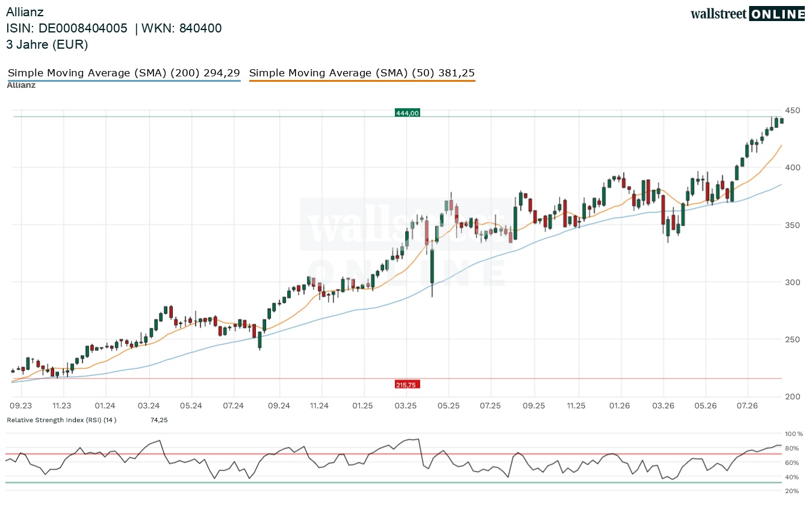Image resolution: width=812 pixels, height=507 pixels.
Task: Click the RSI value 74,25
Action: coord(159,420)
